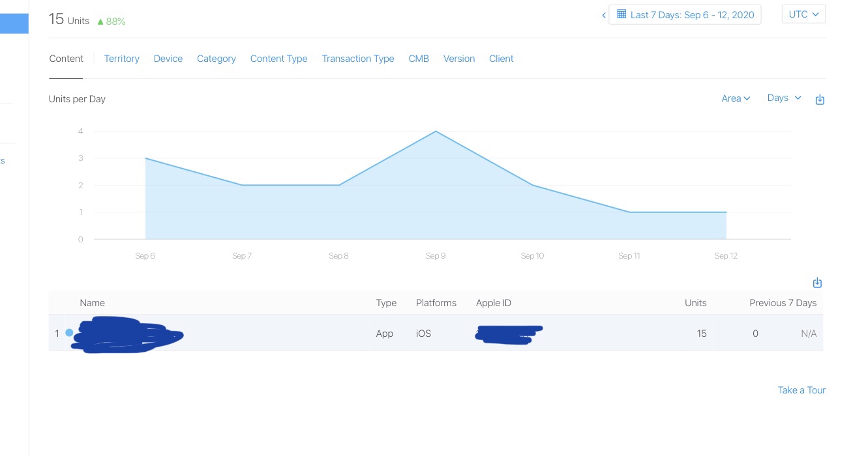Viewport: 868px width, 456px height.
Task: Open the Client tab
Action: (x=501, y=59)
